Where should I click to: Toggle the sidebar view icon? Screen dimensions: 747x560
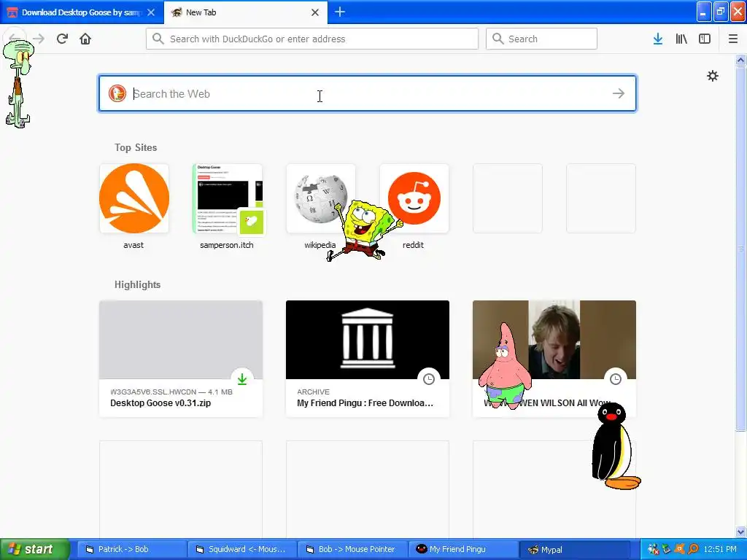(705, 39)
